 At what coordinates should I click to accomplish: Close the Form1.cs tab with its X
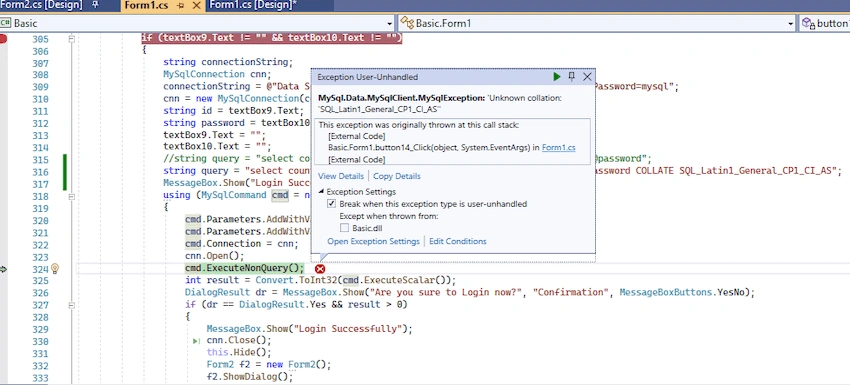coord(197,5)
